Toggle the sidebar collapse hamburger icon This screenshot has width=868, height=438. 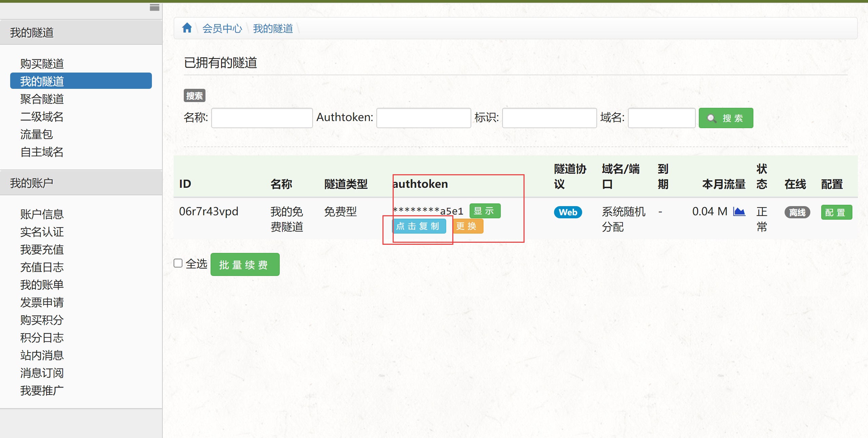[154, 7]
